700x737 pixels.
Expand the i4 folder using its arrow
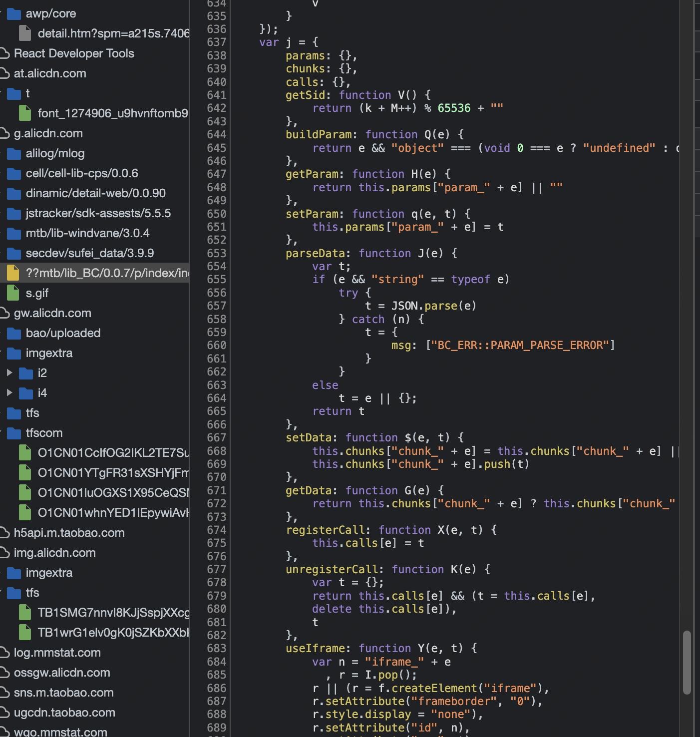point(9,392)
